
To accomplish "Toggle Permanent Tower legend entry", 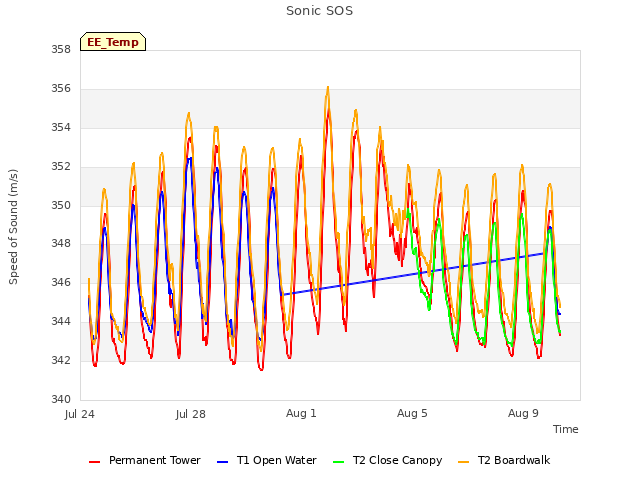I will point(145,460).
